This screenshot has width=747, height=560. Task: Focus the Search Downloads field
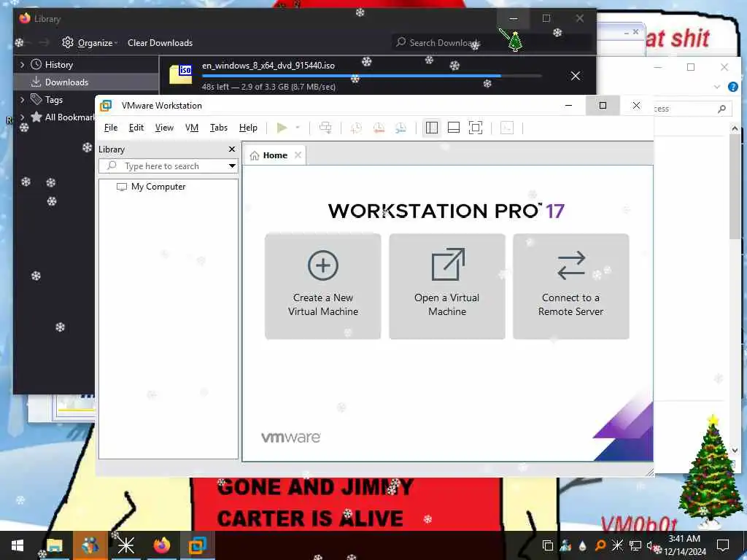click(492, 42)
